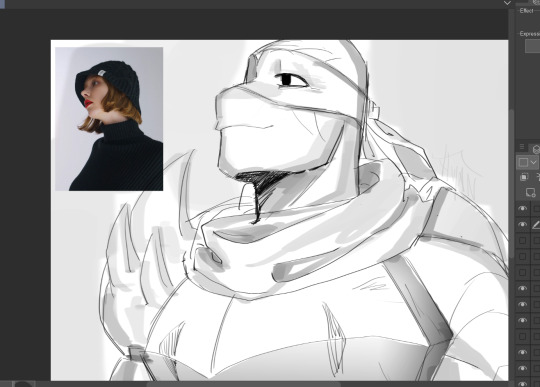Image resolution: width=540 pixels, height=387 pixels.
Task: Show the fourth layer via empty visibility box
Action: click(x=522, y=257)
